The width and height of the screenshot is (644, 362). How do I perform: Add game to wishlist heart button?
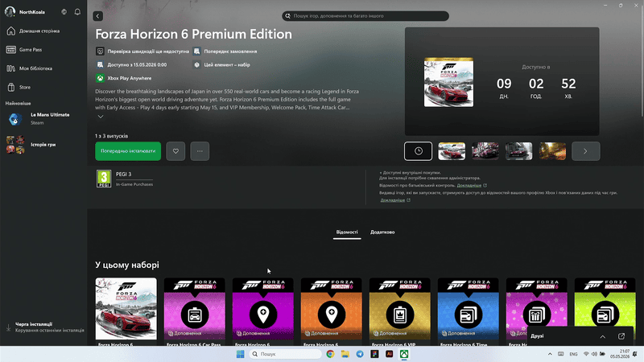coord(175,151)
